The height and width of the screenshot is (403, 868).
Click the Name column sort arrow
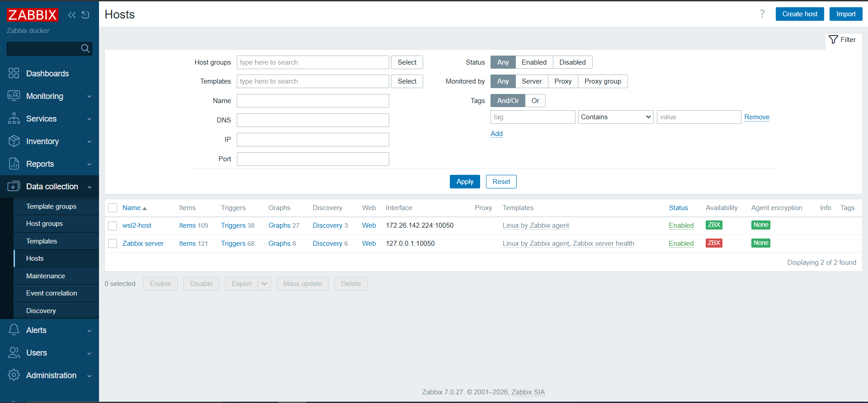click(x=145, y=208)
